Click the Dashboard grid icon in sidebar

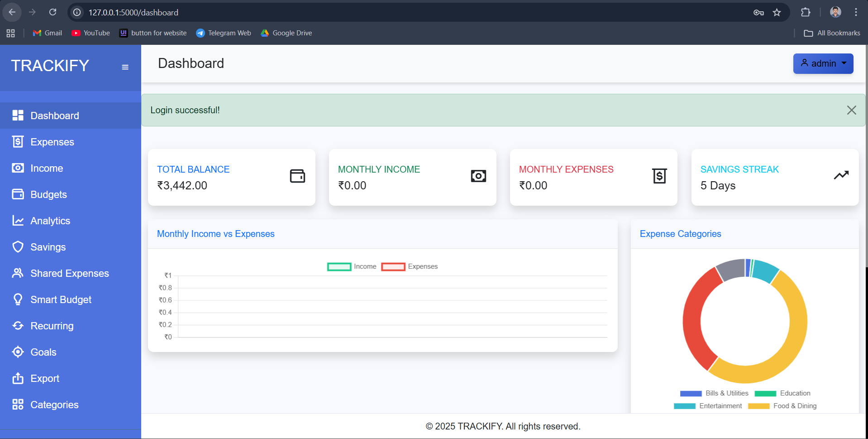[18, 116]
